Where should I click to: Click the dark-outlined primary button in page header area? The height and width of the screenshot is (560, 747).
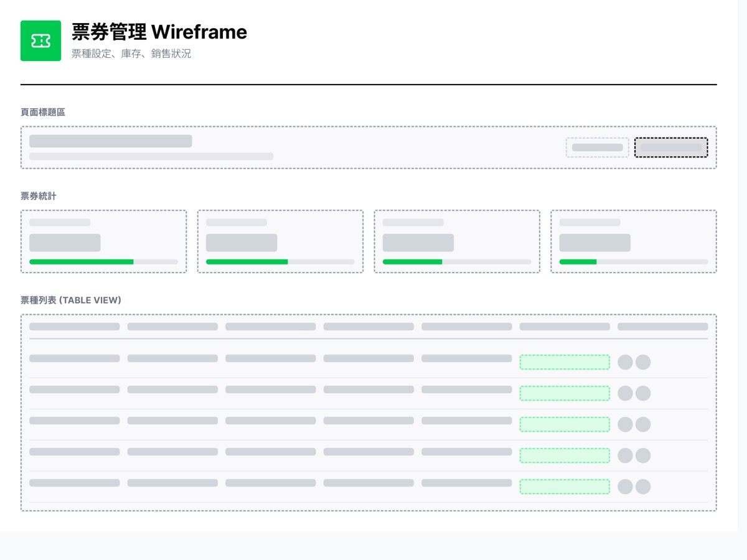pyautogui.click(x=671, y=147)
